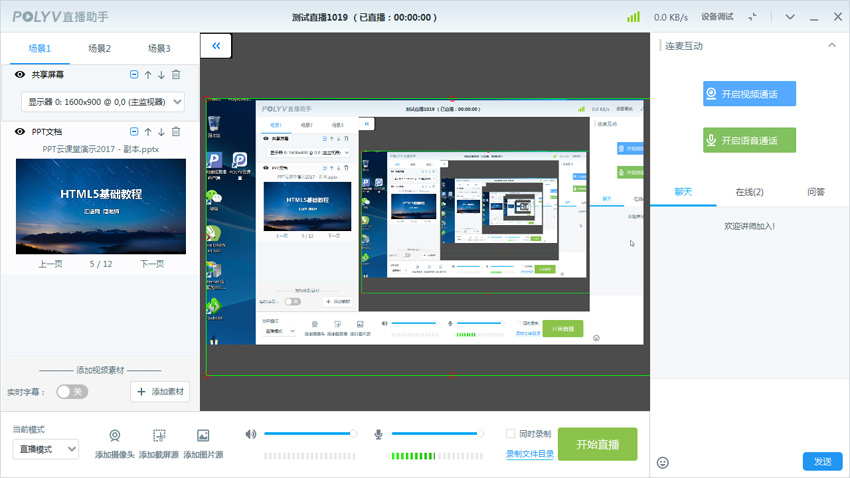Hide the 共享屏幕 source via eye icon
850x478 pixels.
point(20,75)
